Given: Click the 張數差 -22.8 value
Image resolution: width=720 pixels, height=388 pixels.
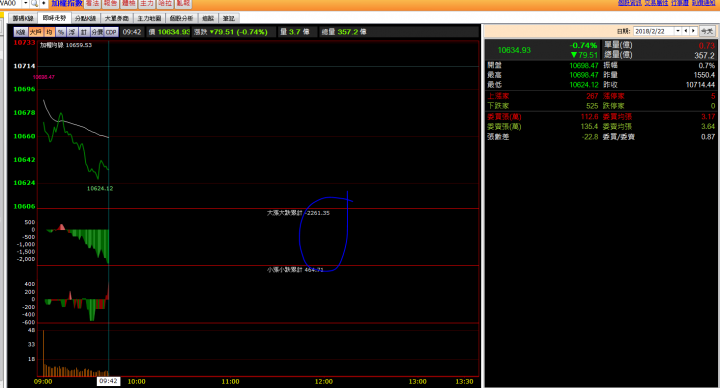Looking at the screenshot, I should point(590,137).
